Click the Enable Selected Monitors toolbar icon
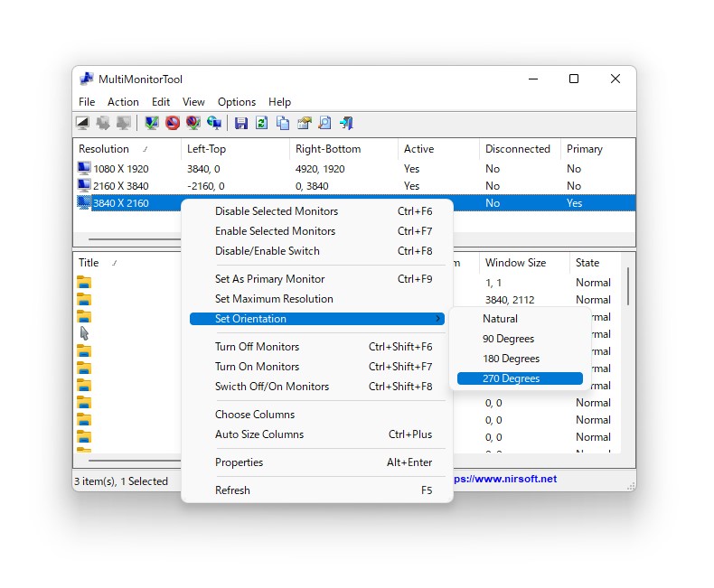 coord(152,123)
